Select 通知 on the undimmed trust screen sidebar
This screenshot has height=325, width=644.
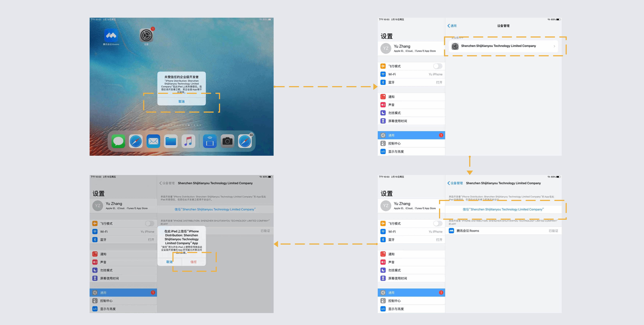click(x=411, y=254)
